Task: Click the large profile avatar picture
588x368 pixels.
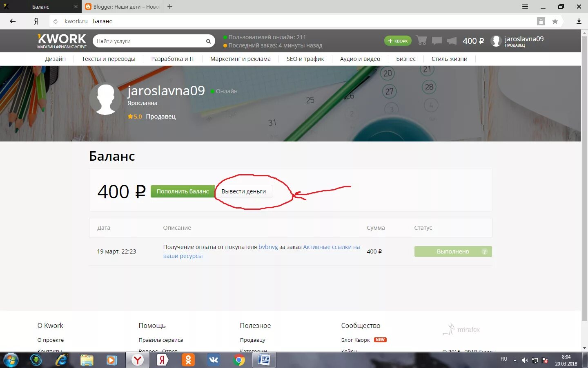Action: pos(105,99)
